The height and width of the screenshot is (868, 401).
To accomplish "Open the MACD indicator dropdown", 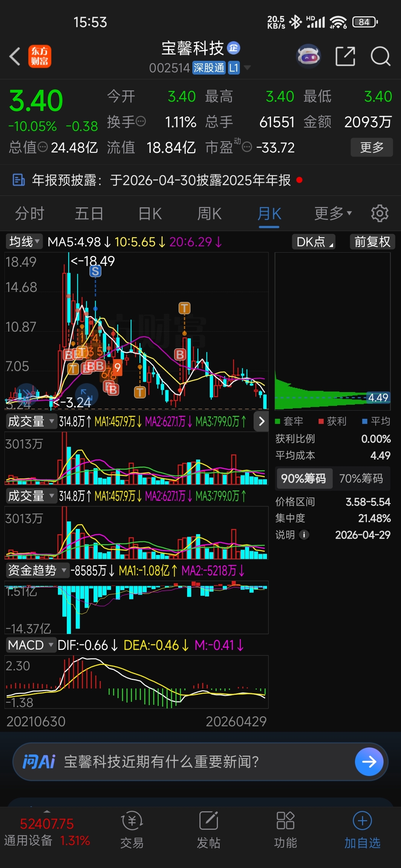I will point(31,645).
